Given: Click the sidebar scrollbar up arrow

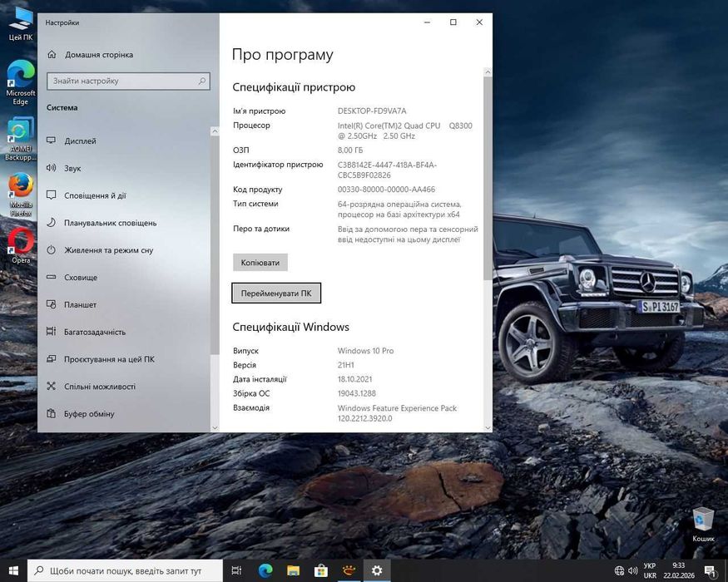Looking at the screenshot, I should point(215,131).
